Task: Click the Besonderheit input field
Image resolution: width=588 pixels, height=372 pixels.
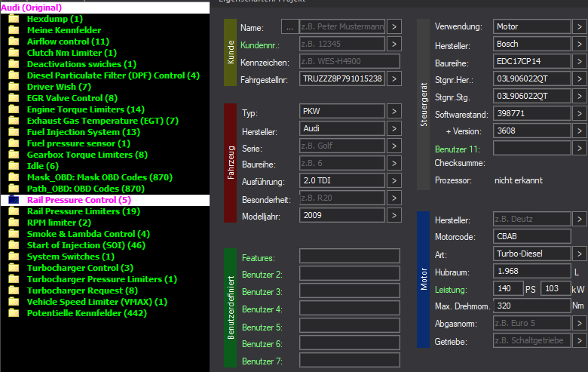Action: point(342,198)
